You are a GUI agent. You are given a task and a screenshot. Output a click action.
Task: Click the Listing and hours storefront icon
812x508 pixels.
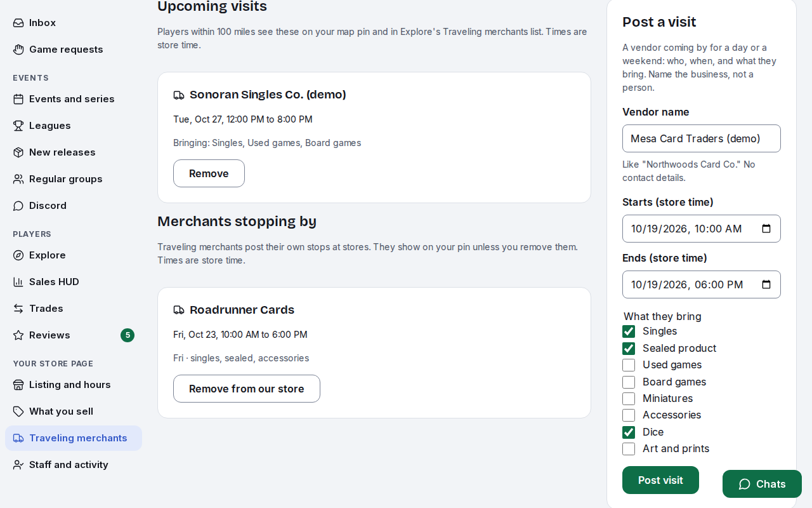click(18, 385)
